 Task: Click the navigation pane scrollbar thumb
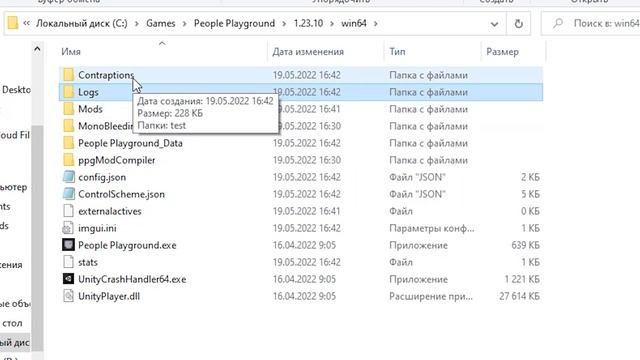pos(37,238)
